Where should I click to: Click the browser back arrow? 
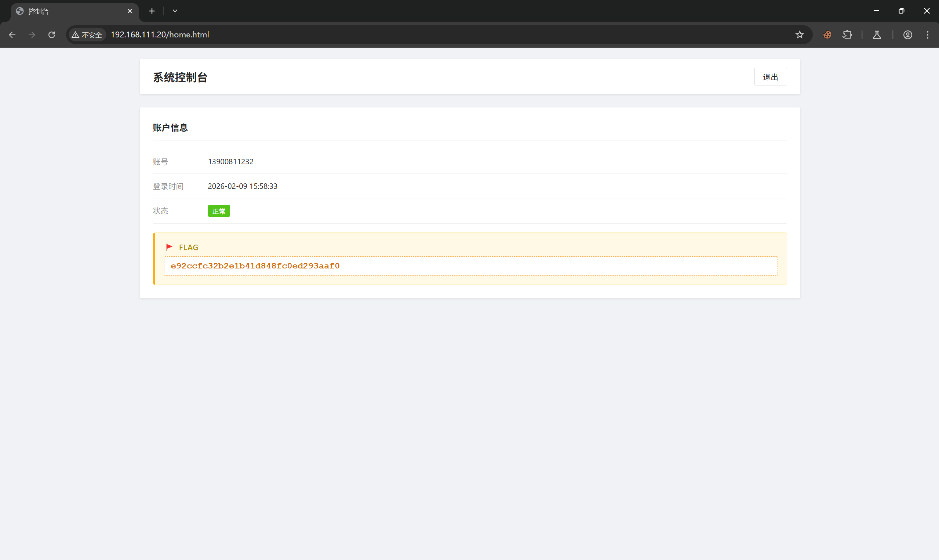coord(12,35)
